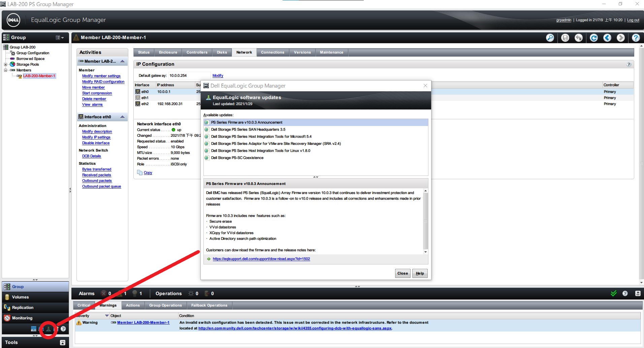This screenshot has height=348, width=644.
Task: Navigate back with the blue left arrow
Action: click(607, 38)
